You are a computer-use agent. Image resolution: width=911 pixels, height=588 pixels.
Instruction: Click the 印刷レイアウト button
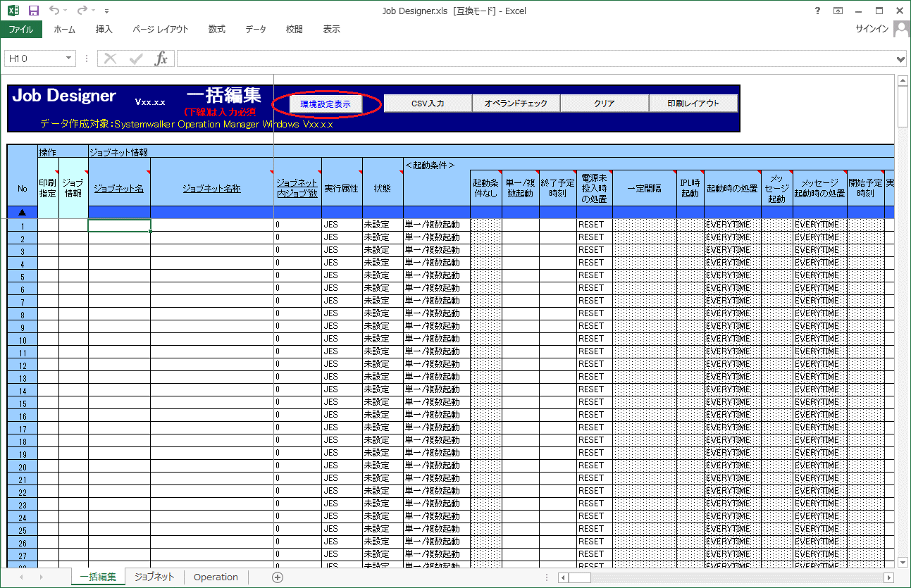693,104
